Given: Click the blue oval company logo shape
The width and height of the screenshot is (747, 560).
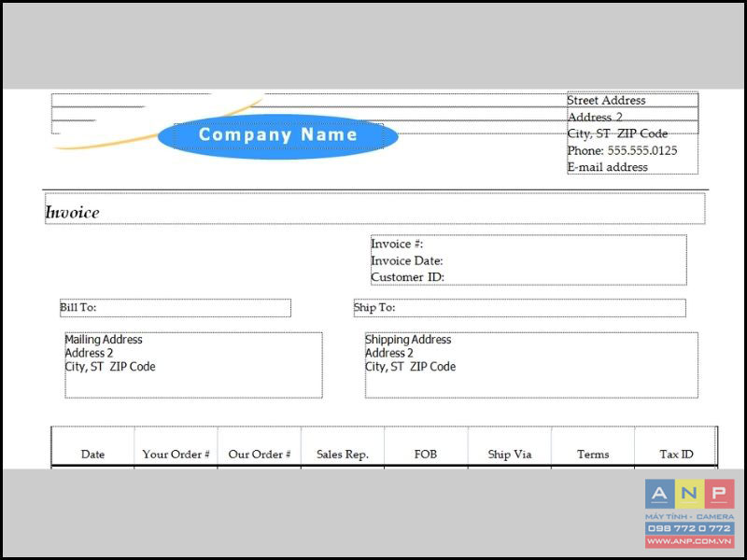Looking at the screenshot, I should [x=278, y=136].
